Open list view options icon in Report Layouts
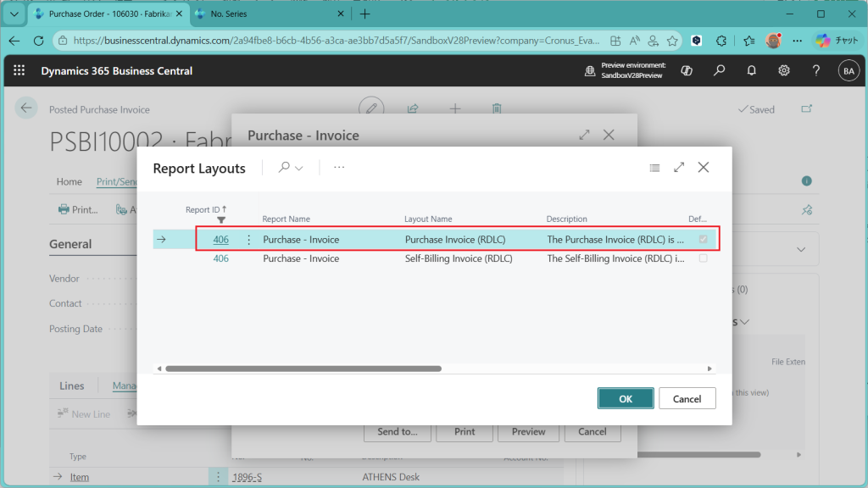The image size is (868, 488). (x=654, y=168)
